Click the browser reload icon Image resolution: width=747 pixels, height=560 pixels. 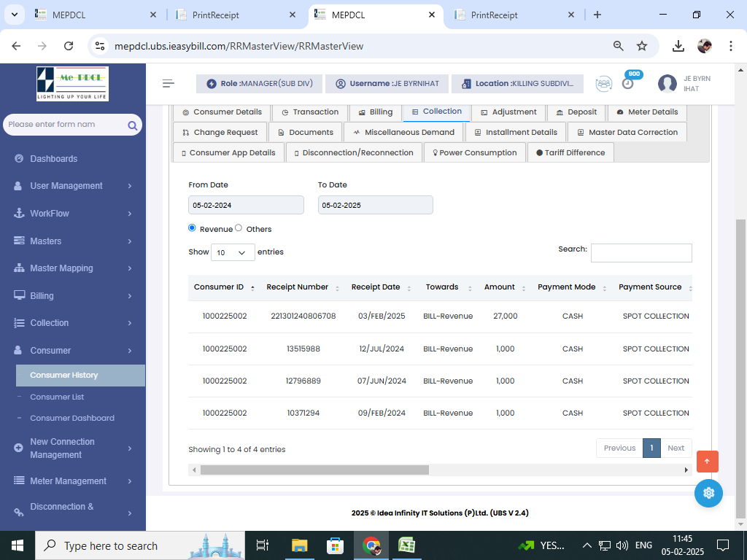tap(69, 46)
